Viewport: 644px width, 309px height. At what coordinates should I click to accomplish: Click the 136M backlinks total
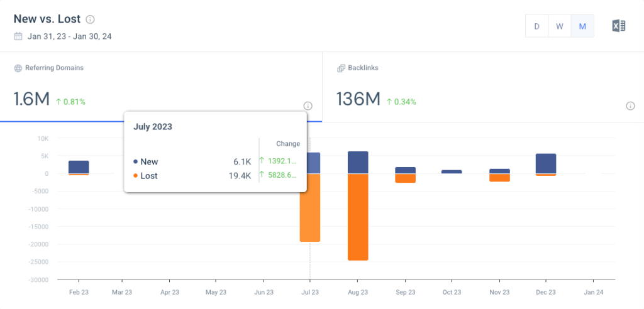[x=358, y=99]
